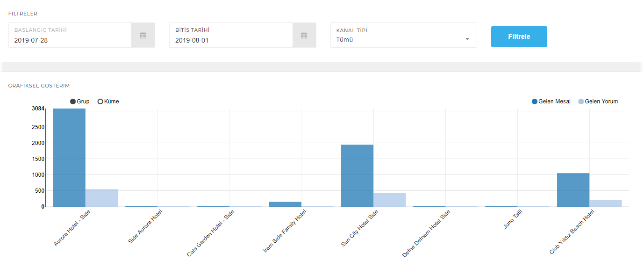Viewport: 644px width, 261px height.
Task: Click Sun City Hotel Side comment bar
Action: [389, 200]
